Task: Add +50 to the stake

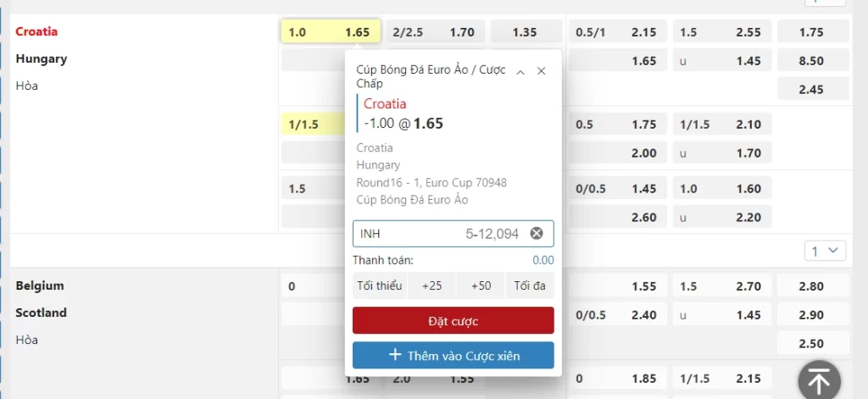Action: coord(481,285)
